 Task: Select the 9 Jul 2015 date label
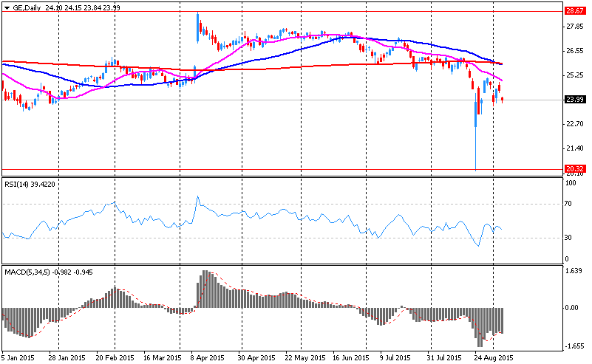click(395, 357)
